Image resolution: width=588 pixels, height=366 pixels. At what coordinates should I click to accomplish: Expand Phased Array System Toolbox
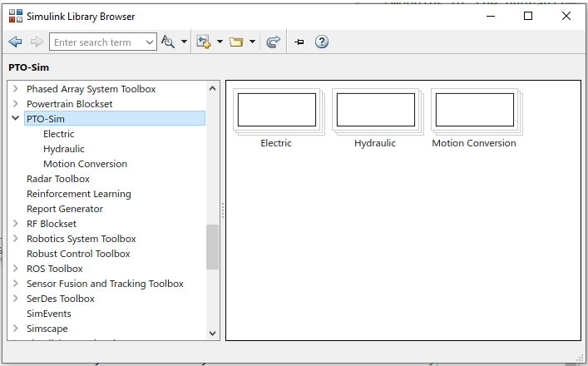[15, 89]
